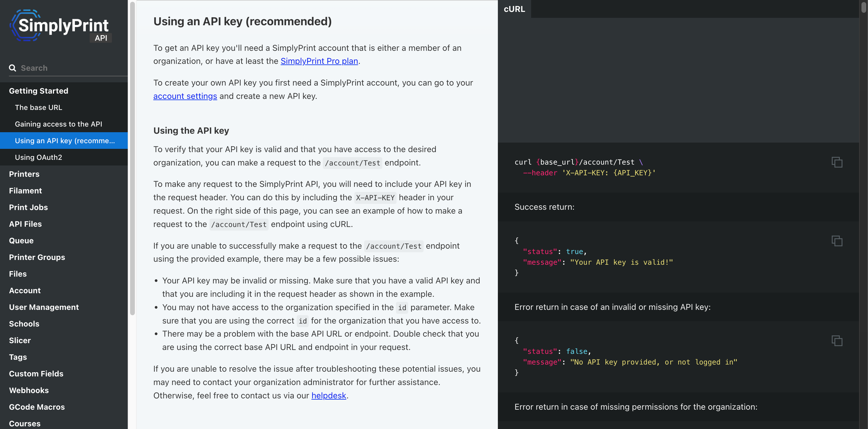Image resolution: width=868 pixels, height=429 pixels.
Task: Expand the Filament section
Action: tap(64, 191)
